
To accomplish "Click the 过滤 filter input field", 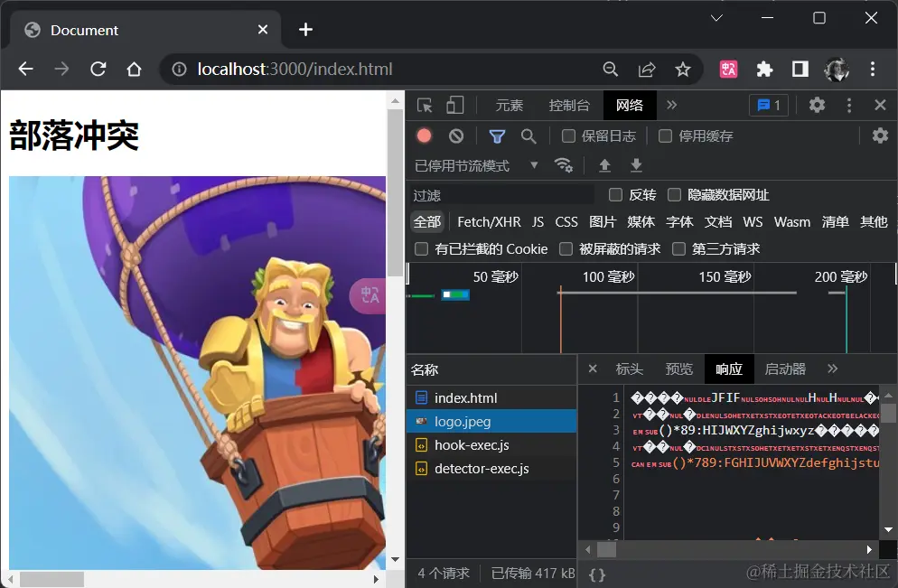I will tap(502, 195).
